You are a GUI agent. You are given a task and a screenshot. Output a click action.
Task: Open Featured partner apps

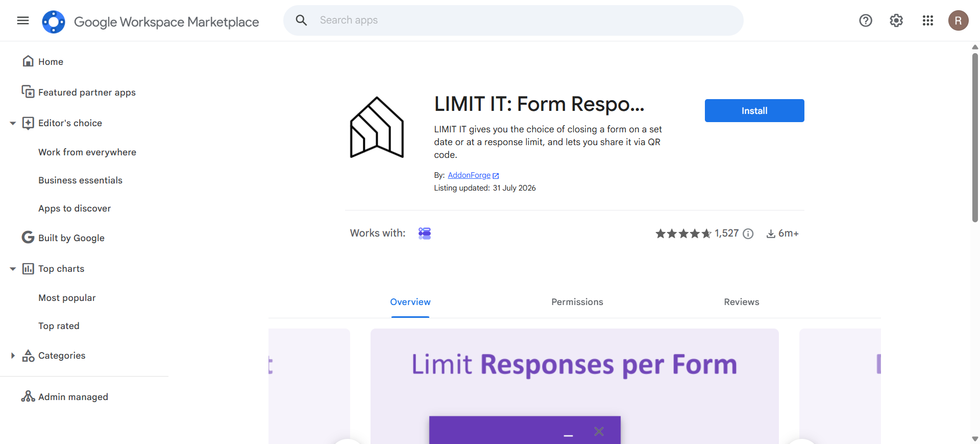click(87, 92)
